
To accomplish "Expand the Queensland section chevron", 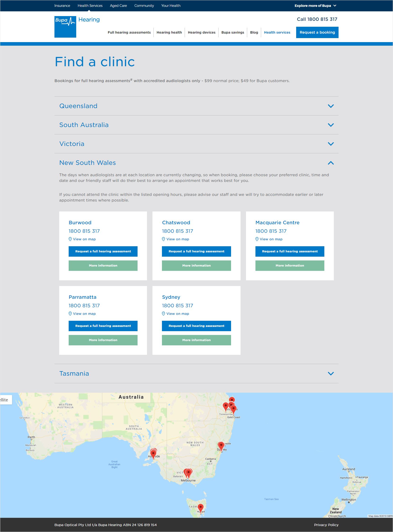I will pyautogui.click(x=331, y=106).
